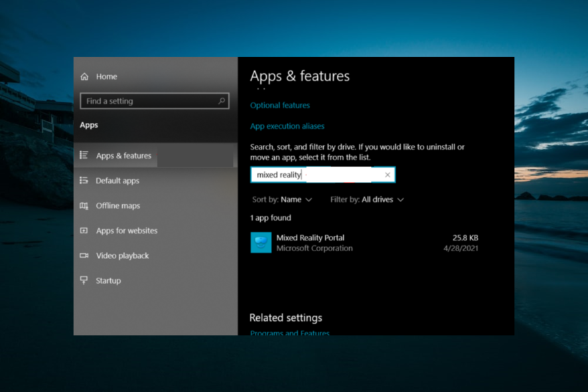Click the Microsoft Corporation publisher text
Viewport: 588px width, 392px height.
click(x=315, y=248)
